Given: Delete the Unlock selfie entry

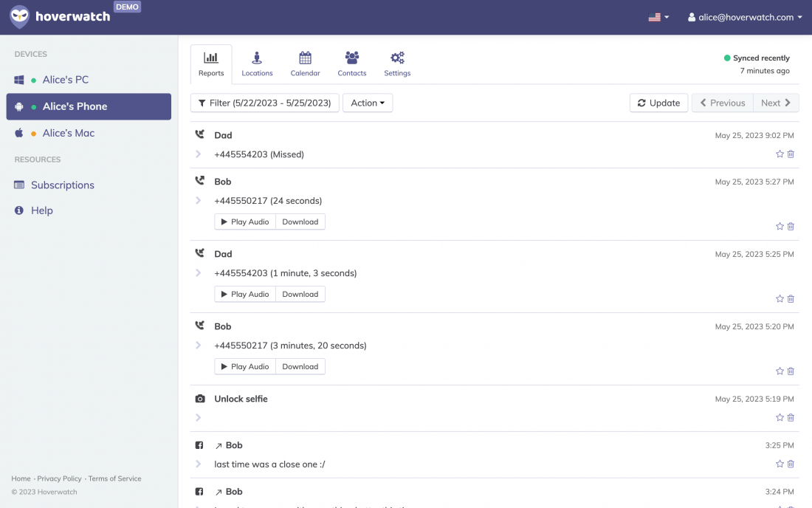Looking at the screenshot, I should (x=791, y=417).
